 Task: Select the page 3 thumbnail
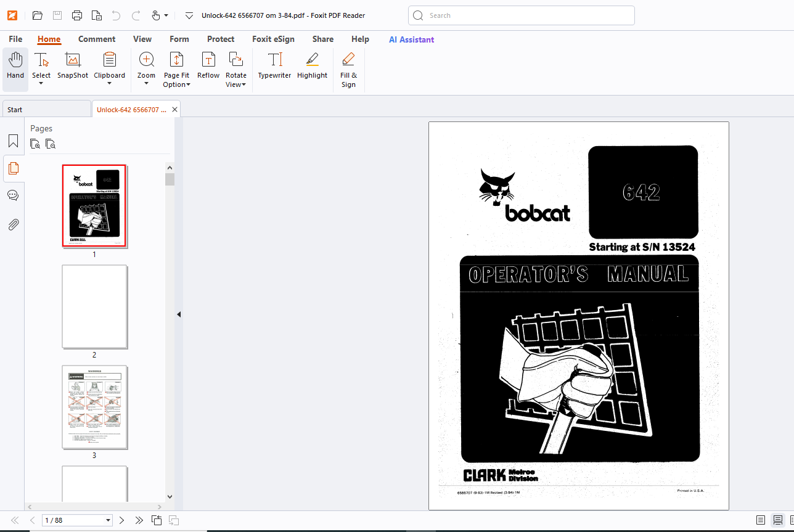click(94, 407)
